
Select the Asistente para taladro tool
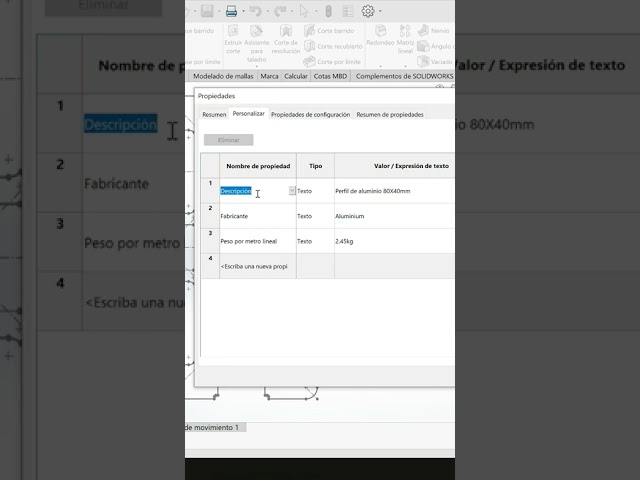click(257, 43)
